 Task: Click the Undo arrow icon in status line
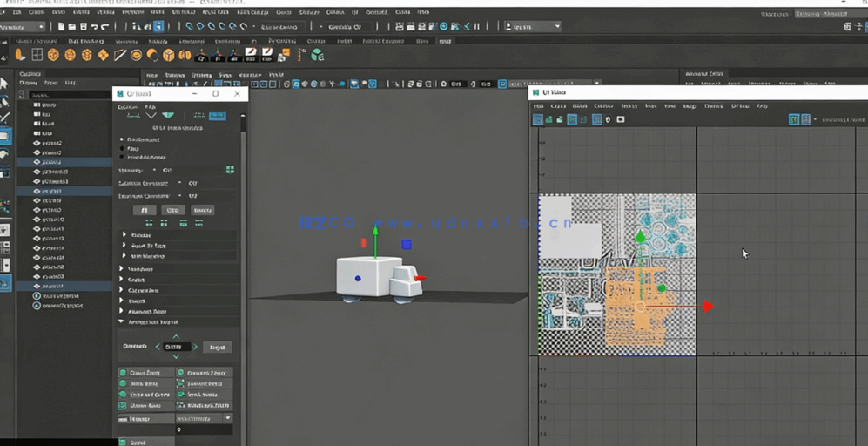coord(94,27)
